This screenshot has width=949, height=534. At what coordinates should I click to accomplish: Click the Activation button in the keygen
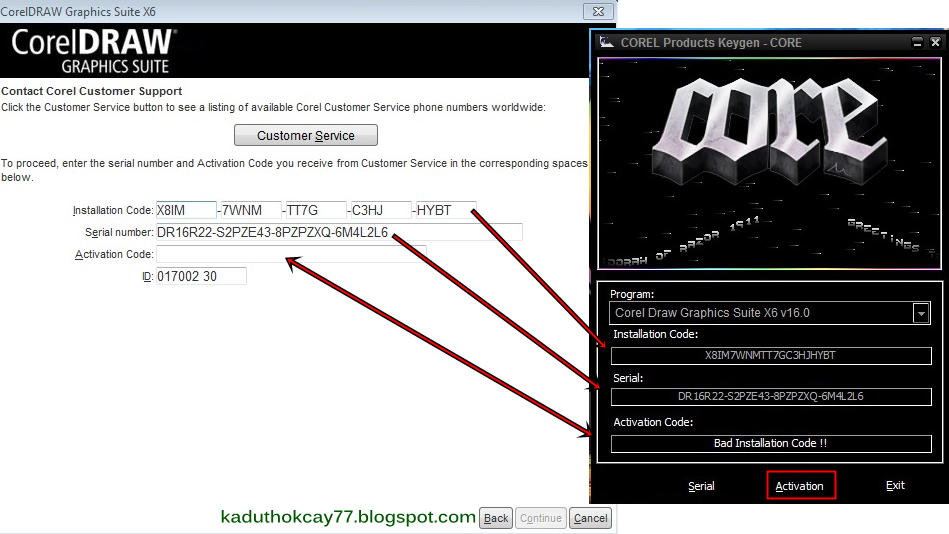(801, 486)
